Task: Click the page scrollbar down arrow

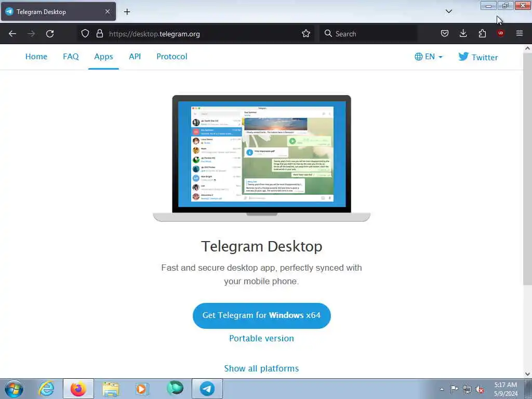Action: coord(527,374)
